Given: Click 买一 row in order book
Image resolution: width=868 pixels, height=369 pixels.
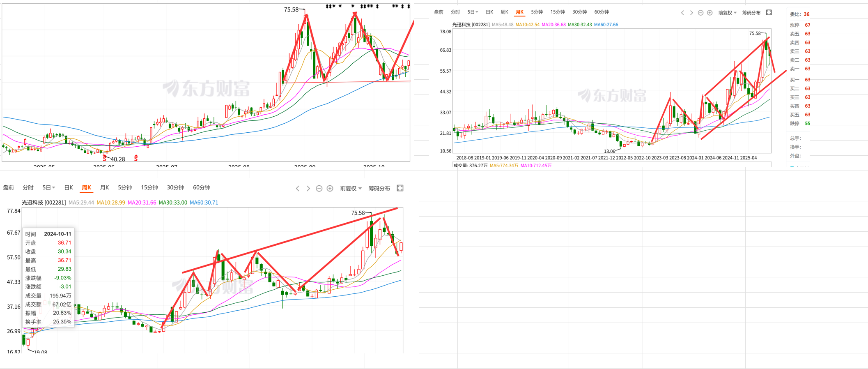Looking at the screenshot, I should [x=799, y=80].
